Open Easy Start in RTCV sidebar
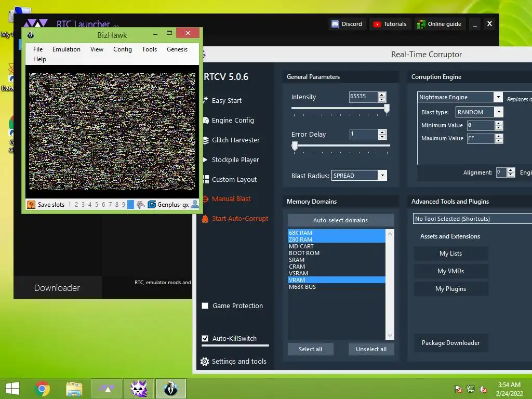The height and width of the screenshot is (399, 532). point(227,101)
